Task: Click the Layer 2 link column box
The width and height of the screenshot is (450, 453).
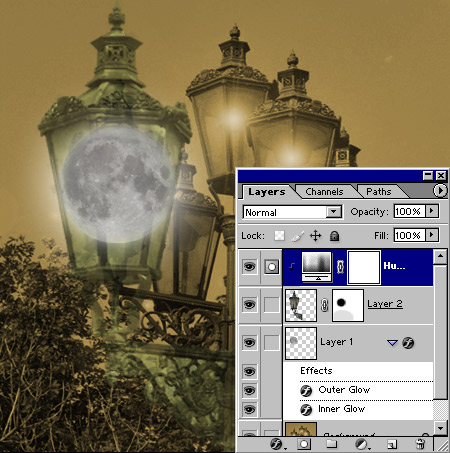Action: [272, 305]
